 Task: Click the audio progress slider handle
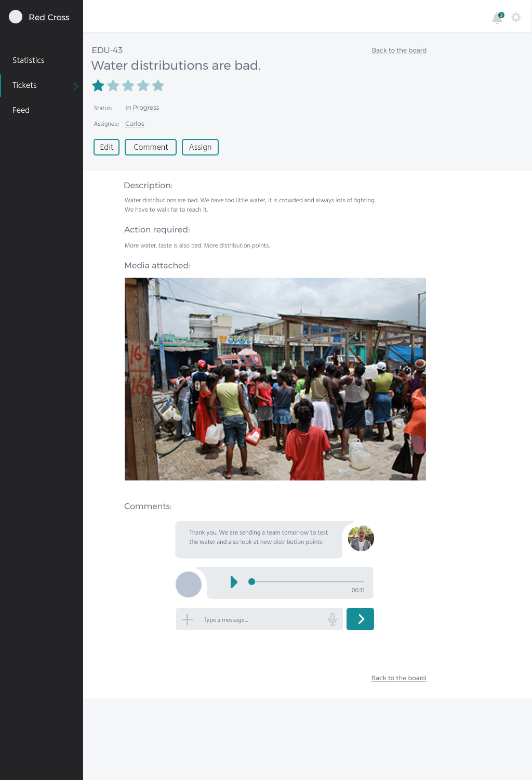[252, 582]
